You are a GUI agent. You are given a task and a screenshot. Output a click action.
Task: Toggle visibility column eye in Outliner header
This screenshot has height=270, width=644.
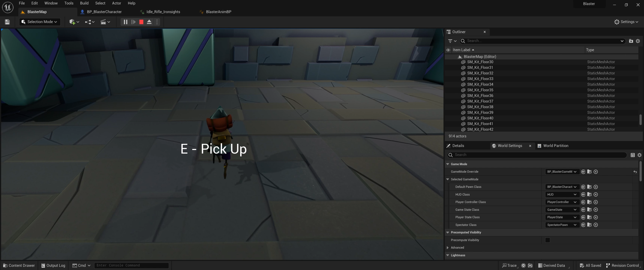448,50
